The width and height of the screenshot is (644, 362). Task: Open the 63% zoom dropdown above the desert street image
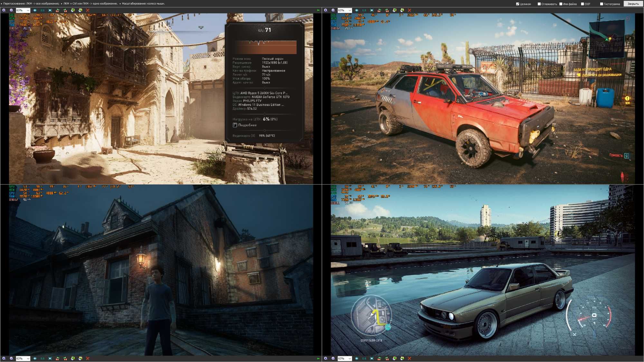click(x=23, y=10)
